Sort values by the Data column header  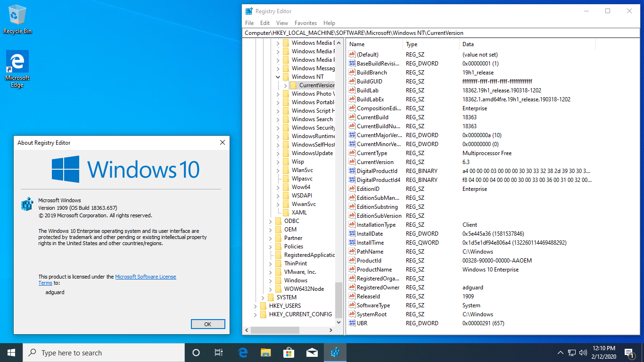(527, 44)
